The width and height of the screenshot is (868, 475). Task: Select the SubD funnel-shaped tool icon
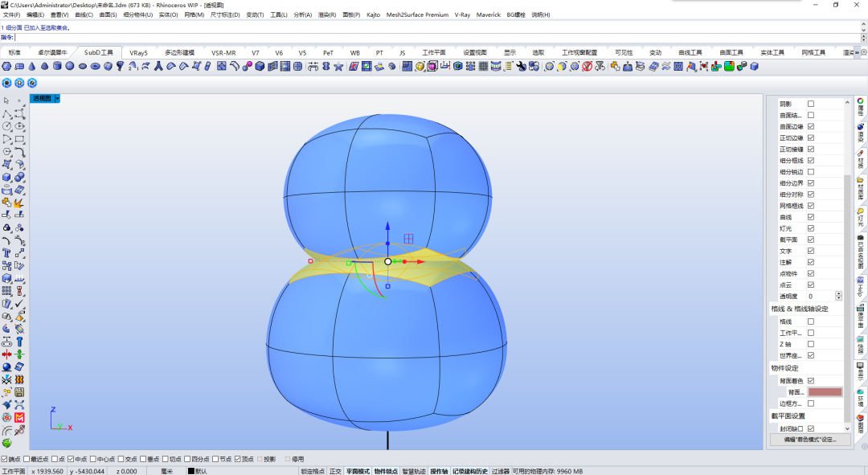tap(120, 66)
